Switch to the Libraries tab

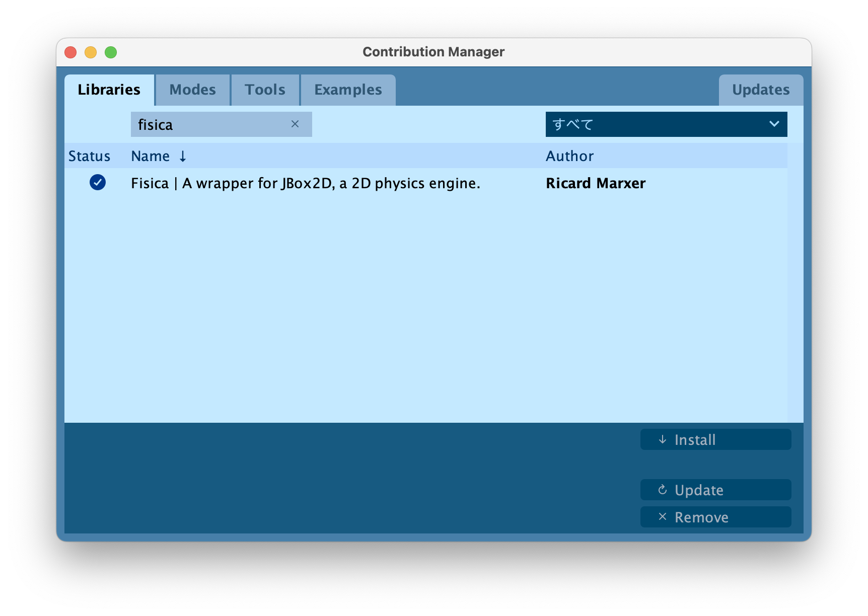pyautogui.click(x=109, y=90)
